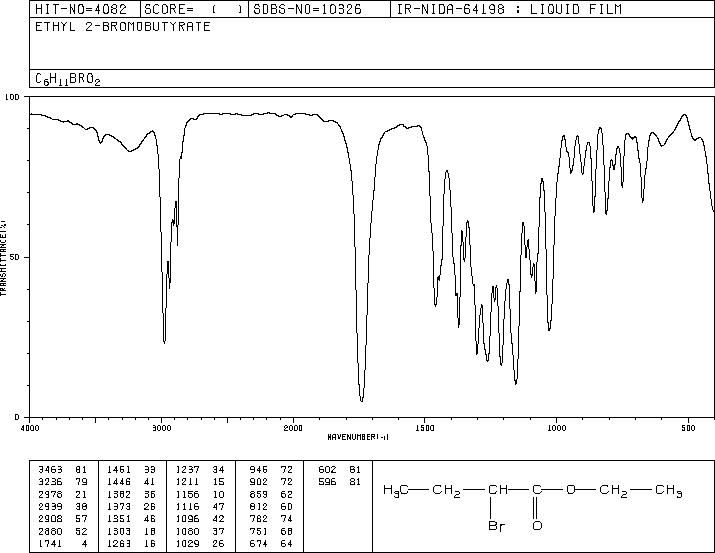This screenshot has height=553, width=715.
Task: Click the compound name 'ETHYL 2-BROMOBUTYRATE'
Action: (x=123, y=26)
